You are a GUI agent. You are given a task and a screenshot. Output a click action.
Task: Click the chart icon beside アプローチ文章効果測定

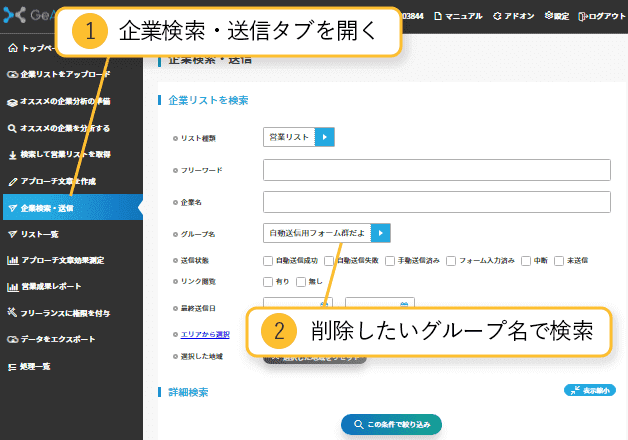pos(13,261)
